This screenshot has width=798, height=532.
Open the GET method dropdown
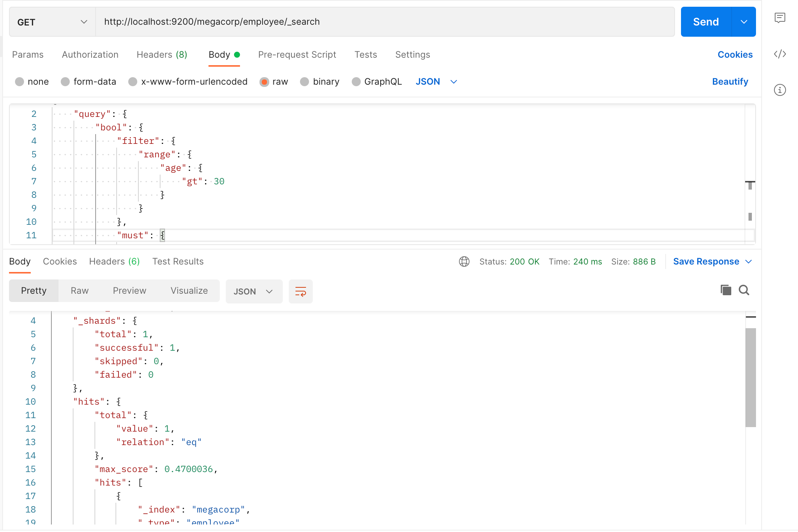click(52, 22)
